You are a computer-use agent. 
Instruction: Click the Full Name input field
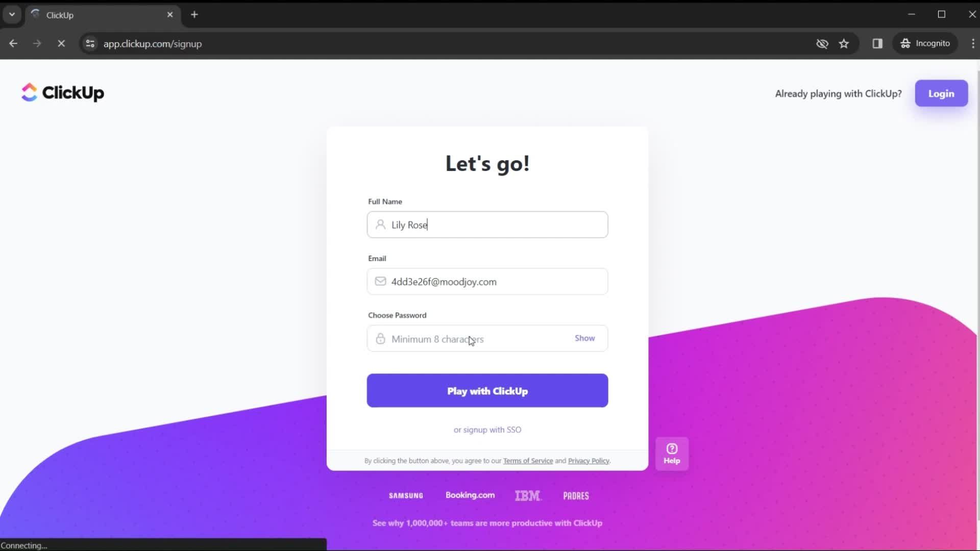[x=487, y=224]
